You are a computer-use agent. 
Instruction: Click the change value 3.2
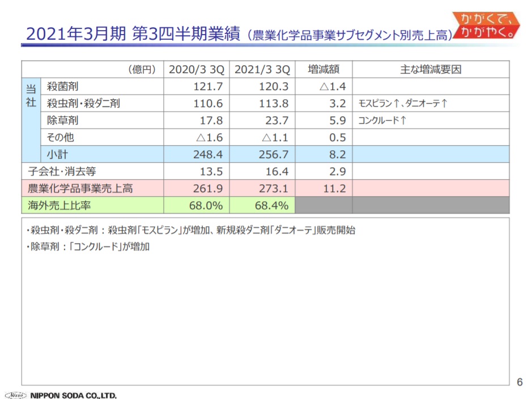[x=338, y=103]
